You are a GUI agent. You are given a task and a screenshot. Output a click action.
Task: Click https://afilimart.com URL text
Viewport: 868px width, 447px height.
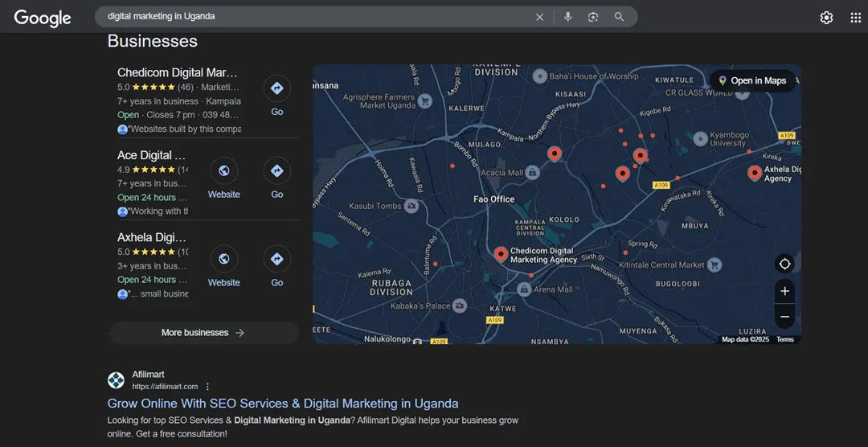pos(165,387)
